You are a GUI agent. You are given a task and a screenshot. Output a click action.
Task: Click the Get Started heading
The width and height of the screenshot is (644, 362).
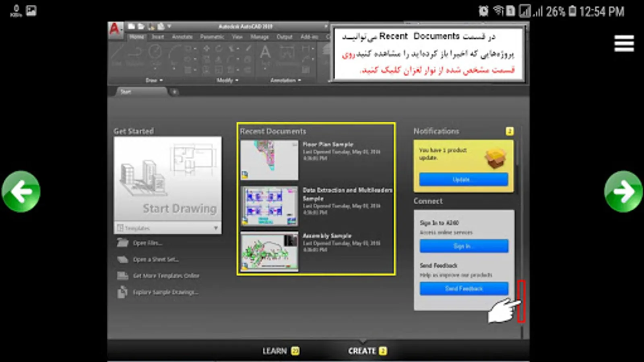click(x=134, y=131)
